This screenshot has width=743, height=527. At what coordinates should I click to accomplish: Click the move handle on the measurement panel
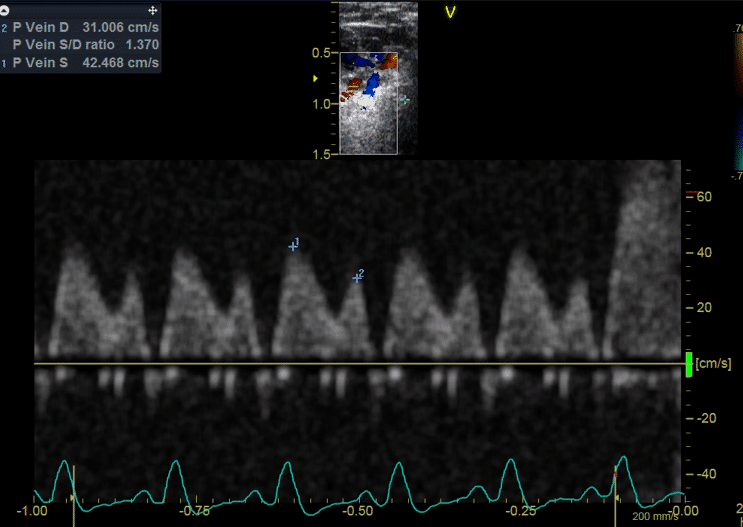click(x=152, y=8)
